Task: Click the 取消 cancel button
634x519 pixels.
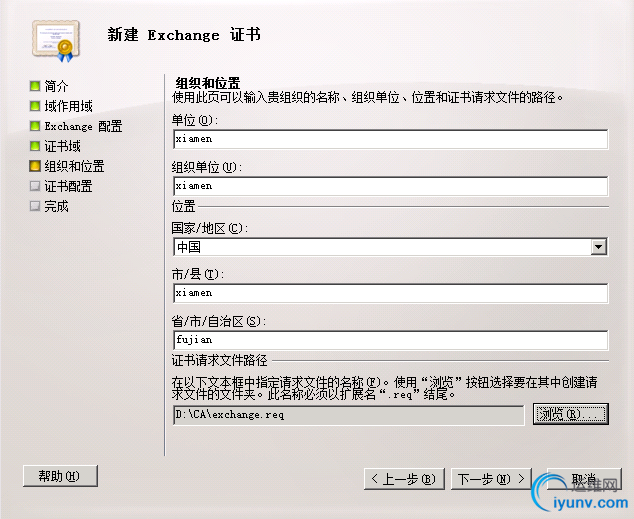Action: tap(584, 479)
